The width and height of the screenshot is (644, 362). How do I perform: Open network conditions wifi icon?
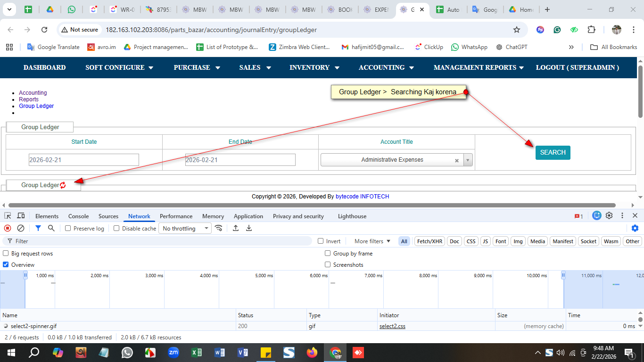tap(219, 228)
